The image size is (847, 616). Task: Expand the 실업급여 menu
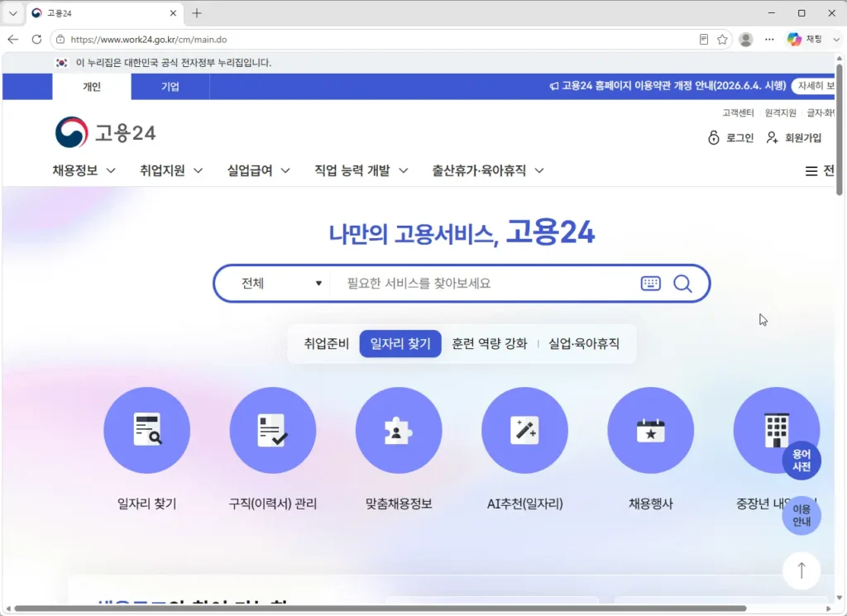point(259,170)
